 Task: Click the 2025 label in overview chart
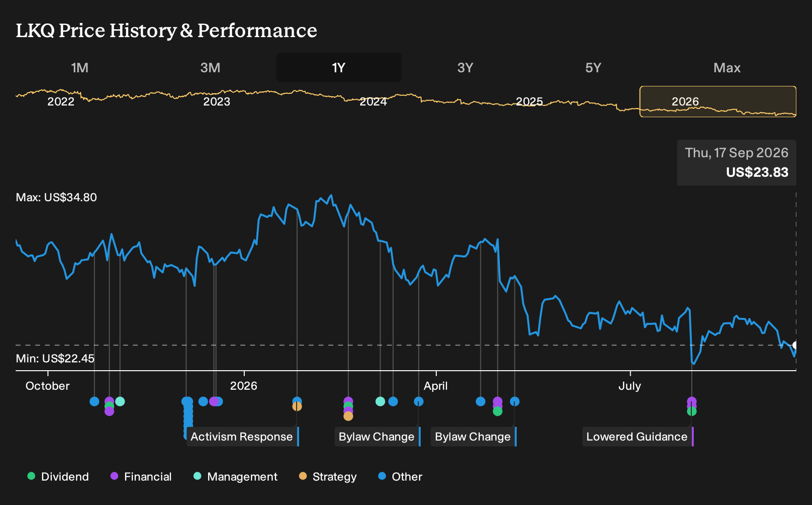[x=530, y=102]
